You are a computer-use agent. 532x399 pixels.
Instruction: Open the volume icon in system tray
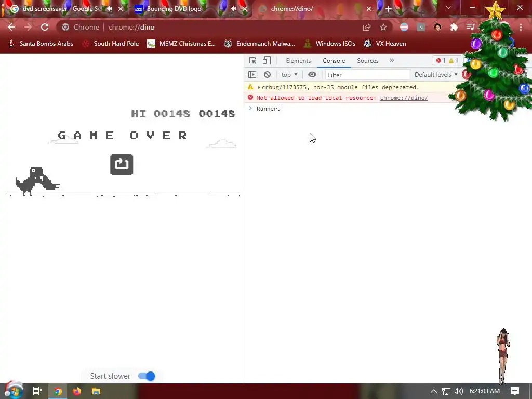[x=459, y=391]
